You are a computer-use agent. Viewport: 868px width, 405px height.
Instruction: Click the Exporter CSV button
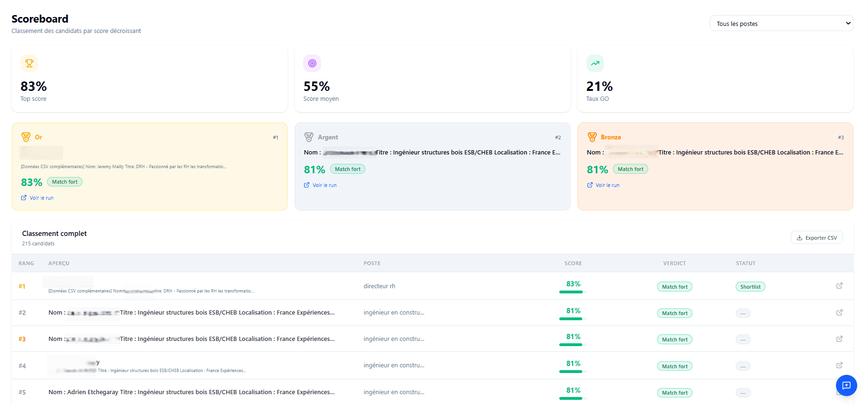816,238
